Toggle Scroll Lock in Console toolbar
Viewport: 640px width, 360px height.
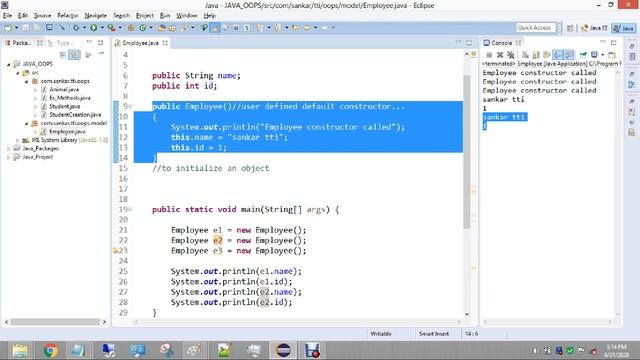click(536, 55)
